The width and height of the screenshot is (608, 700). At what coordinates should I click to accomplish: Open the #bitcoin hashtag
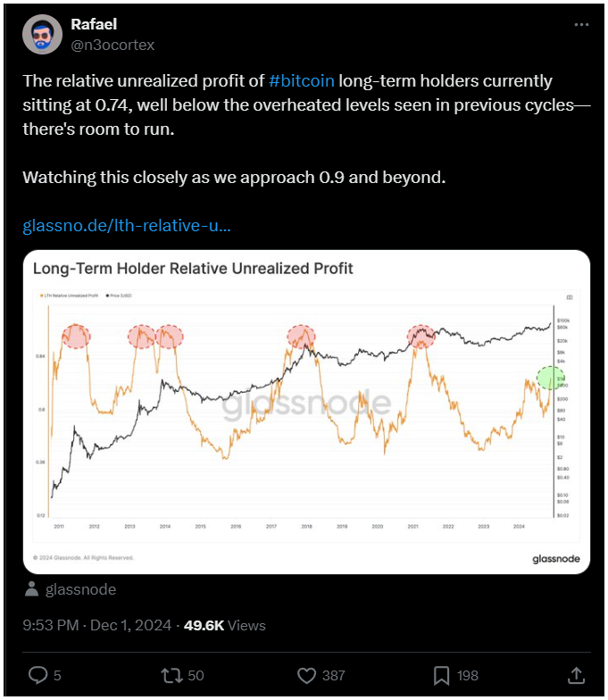302,80
